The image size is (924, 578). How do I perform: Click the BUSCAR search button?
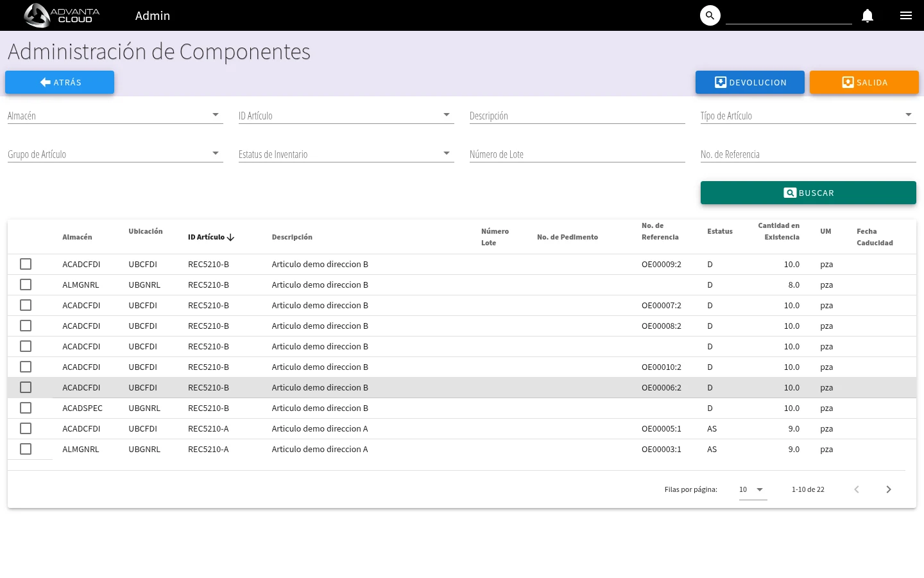coord(809,193)
